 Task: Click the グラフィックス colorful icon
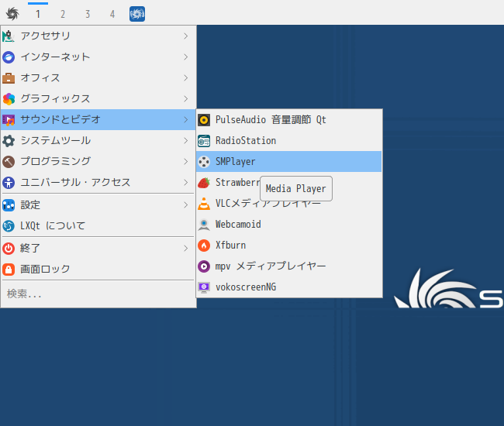(9, 99)
